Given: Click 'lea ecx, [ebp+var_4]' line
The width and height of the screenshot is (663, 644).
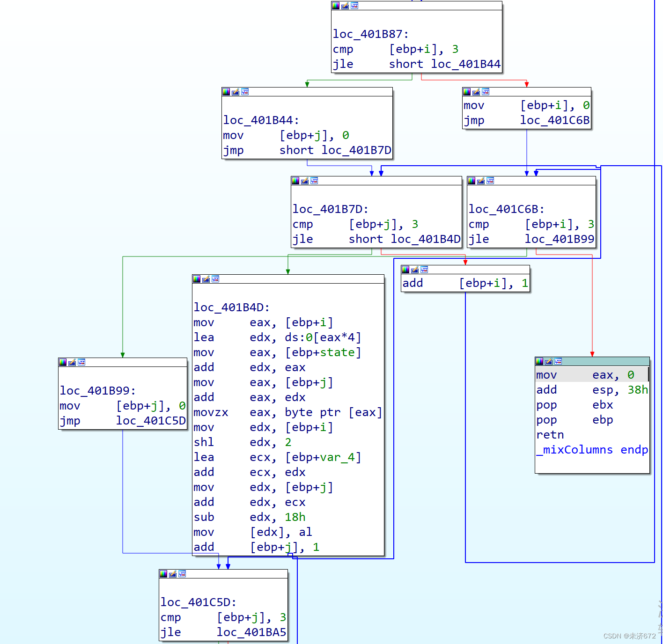Looking at the screenshot, I should coord(277,457).
